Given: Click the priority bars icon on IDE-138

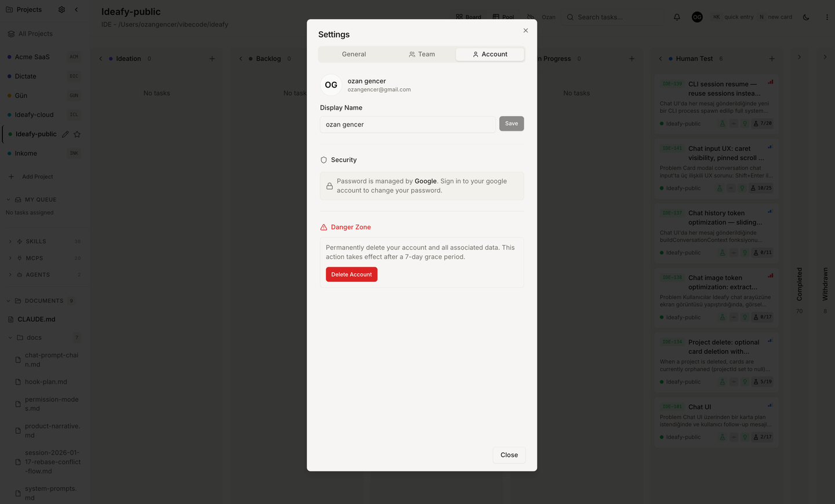Looking at the screenshot, I should [771, 275].
